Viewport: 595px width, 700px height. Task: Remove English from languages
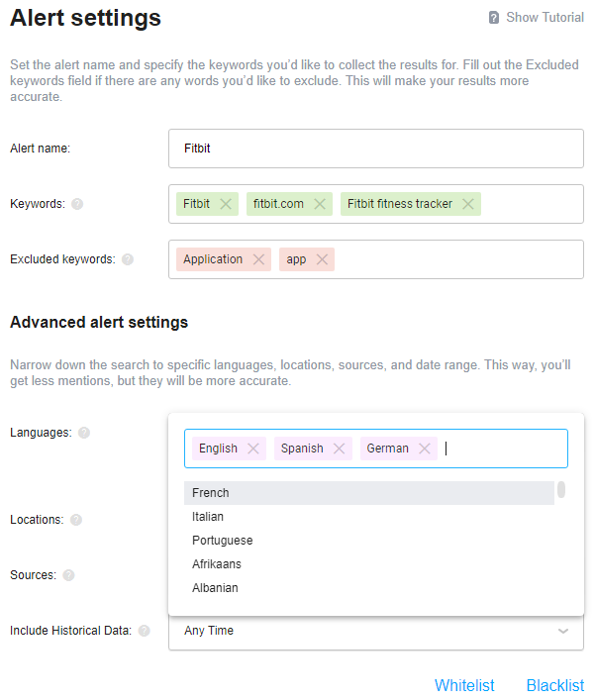pos(253,449)
